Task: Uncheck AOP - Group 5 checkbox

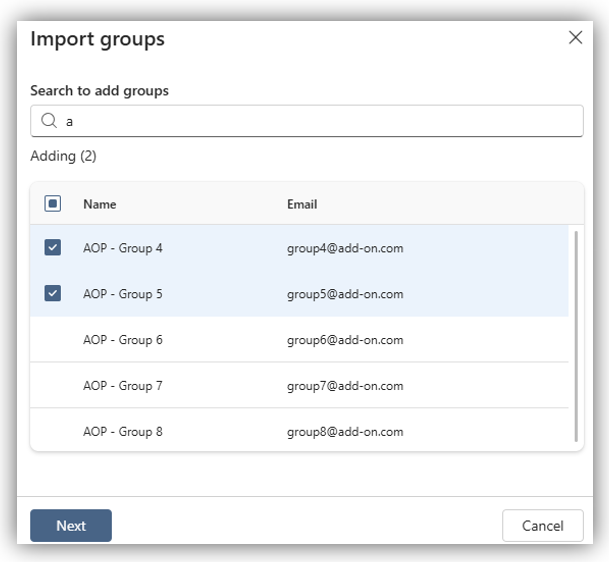Action: coord(53,294)
